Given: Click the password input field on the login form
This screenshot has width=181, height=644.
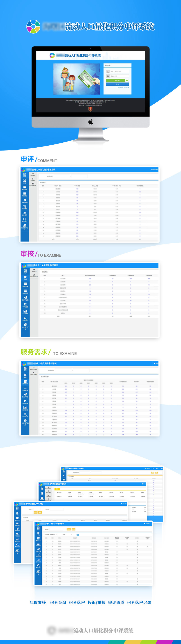Looking at the screenshot, I should coord(119,76).
